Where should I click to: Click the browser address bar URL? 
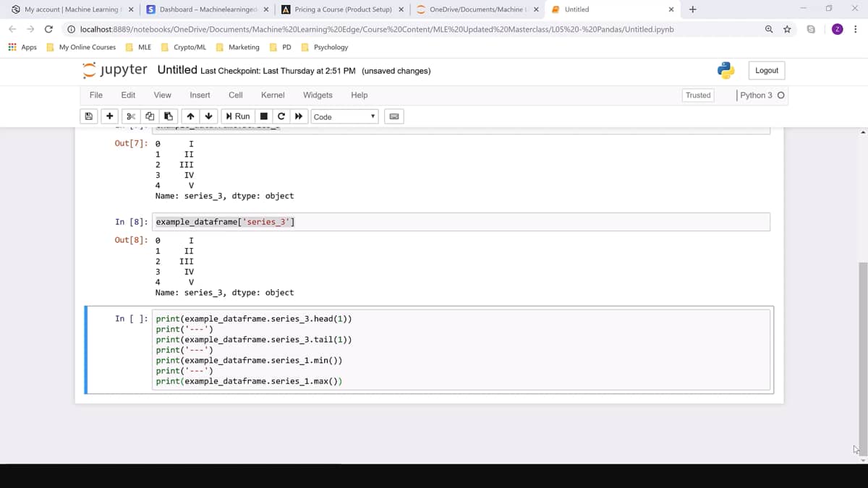[376, 30]
